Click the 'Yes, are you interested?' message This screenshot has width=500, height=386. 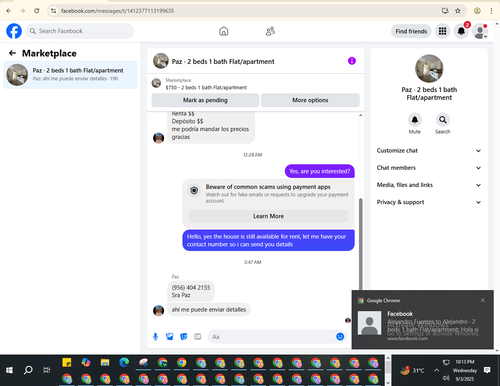tap(319, 171)
